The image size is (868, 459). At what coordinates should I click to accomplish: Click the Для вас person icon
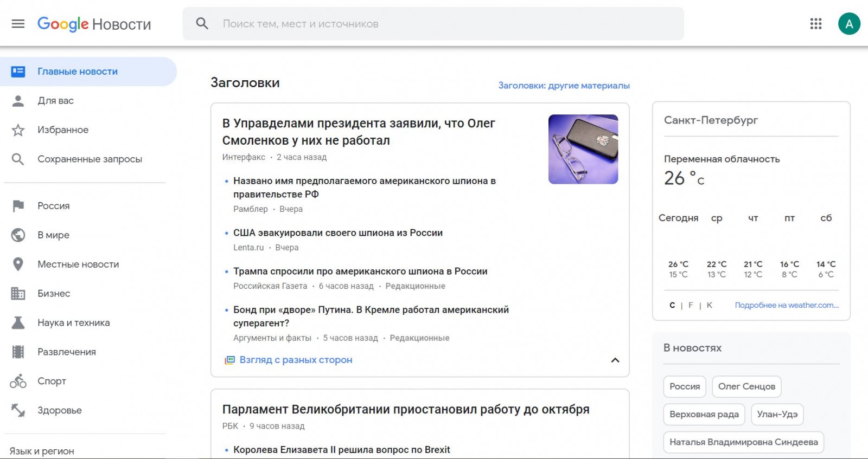click(x=18, y=101)
